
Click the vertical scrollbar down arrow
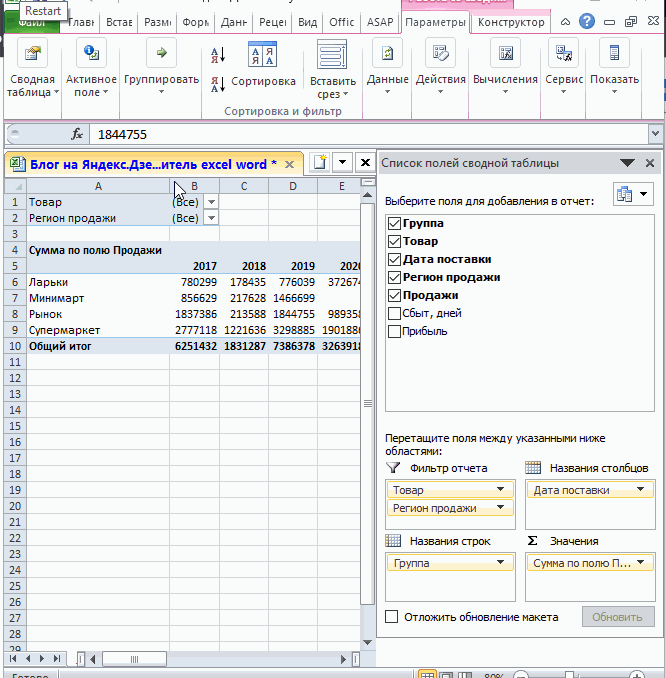pyautogui.click(x=368, y=642)
